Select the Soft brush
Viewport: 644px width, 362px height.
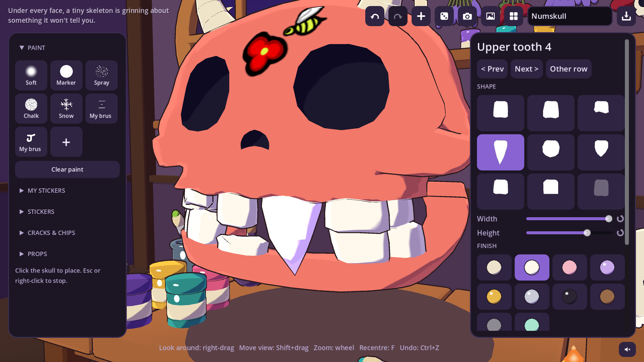point(31,75)
